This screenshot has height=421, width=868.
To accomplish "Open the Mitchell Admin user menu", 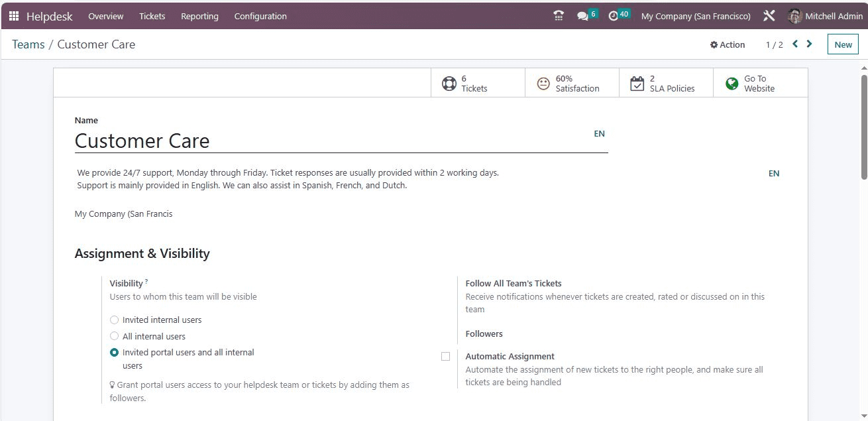I will 825,16.
